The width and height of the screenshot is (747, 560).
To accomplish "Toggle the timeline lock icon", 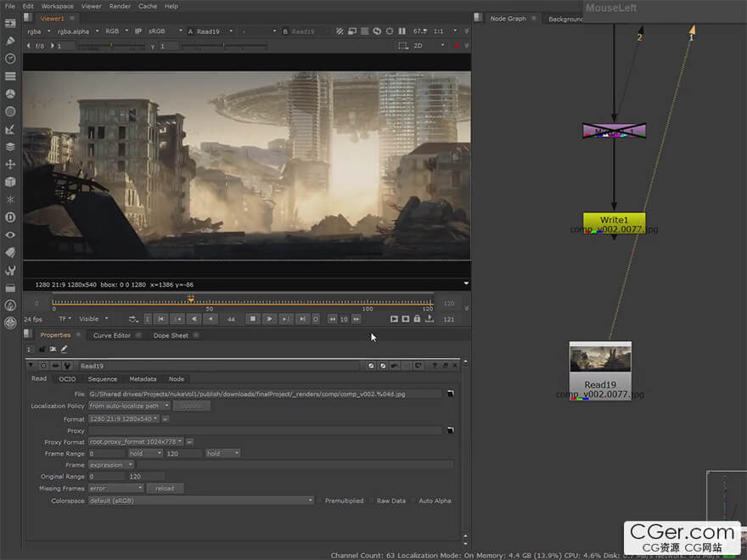I will (x=418, y=319).
